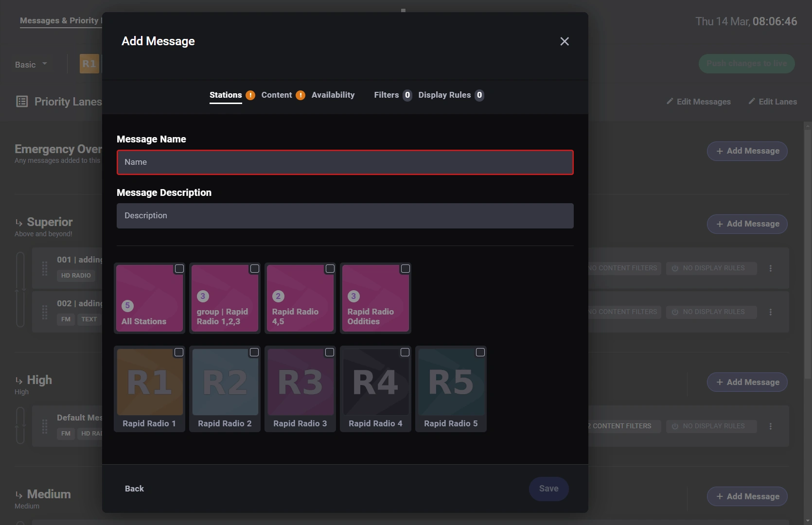The height and width of the screenshot is (525, 812).
Task: Check the group Rapid Radio 1,2,3 checkbox
Action: (255, 269)
